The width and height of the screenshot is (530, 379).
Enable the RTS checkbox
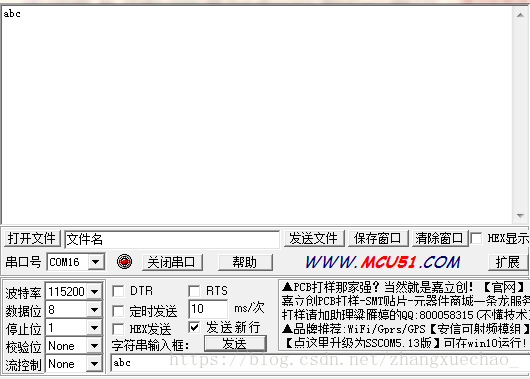click(x=194, y=291)
